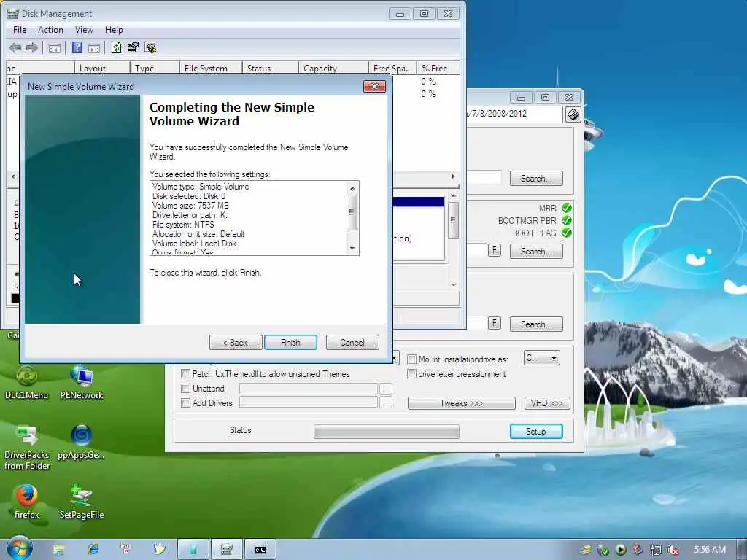Check Patch UxTheme.dll to allow unsigned Themes
The height and width of the screenshot is (560, 747).
coord(186,374)
